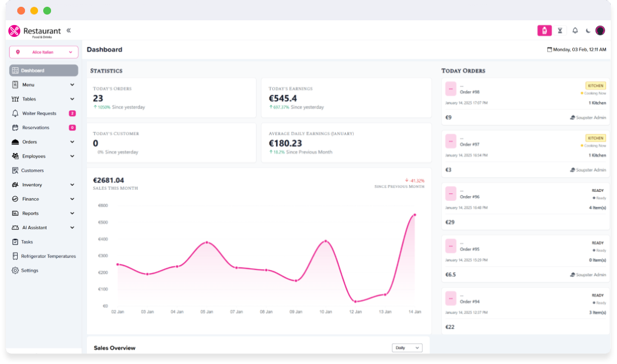Click the Today's Orders value 23
Image resolution: width=617 pixels, height=364 pixels.
pyautogui.click(x=98, y=98)
